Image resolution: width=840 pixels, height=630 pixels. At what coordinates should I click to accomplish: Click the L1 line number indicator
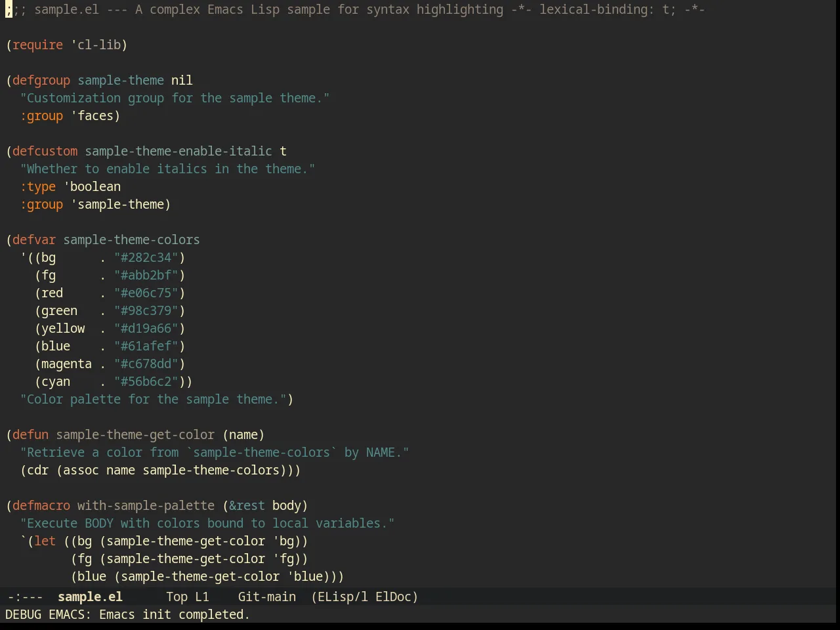201,597
